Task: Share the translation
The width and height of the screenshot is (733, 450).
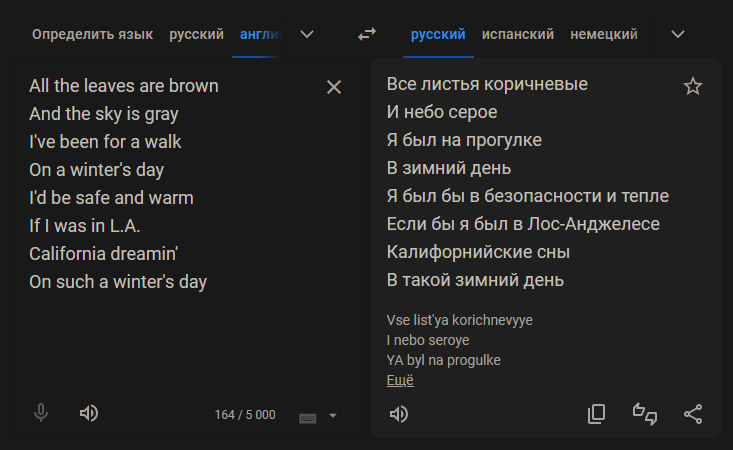Action: pos(693,414)
